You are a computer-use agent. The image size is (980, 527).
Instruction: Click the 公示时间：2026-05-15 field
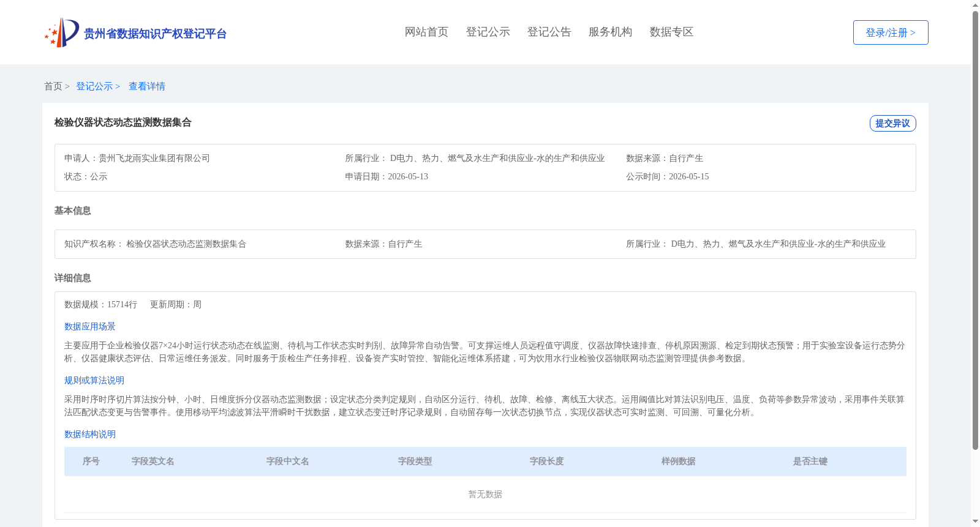(668, 176)
